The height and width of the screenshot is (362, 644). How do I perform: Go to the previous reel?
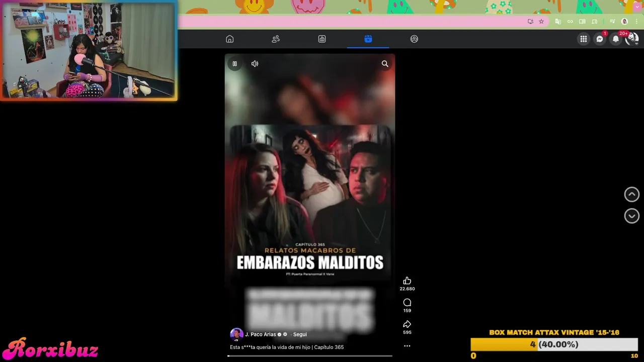[632, 195]
